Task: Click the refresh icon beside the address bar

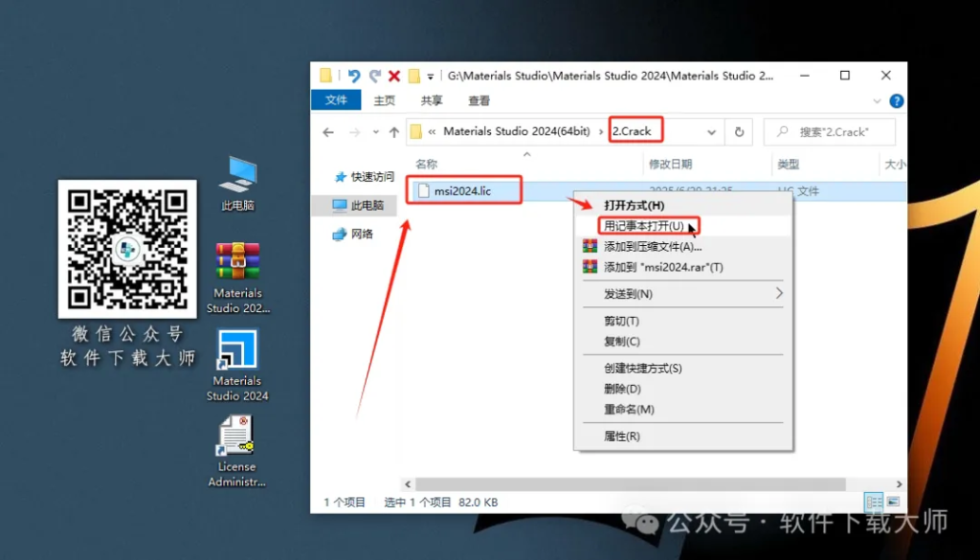Action: pos(738,131)
